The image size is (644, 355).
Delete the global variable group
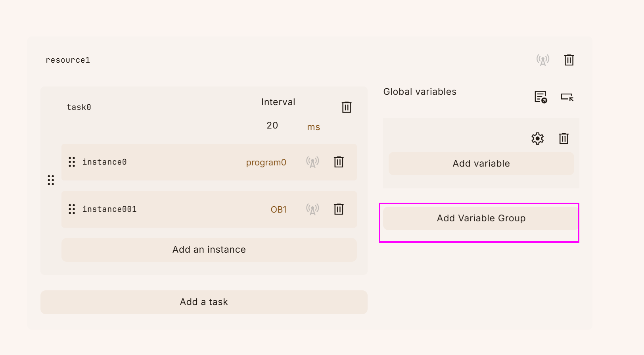tap(564, 138)
